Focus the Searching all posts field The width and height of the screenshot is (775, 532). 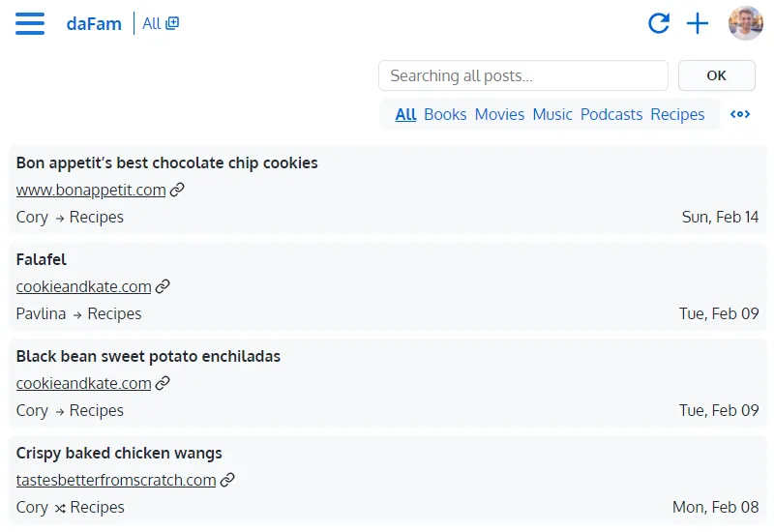coord(522,75)
